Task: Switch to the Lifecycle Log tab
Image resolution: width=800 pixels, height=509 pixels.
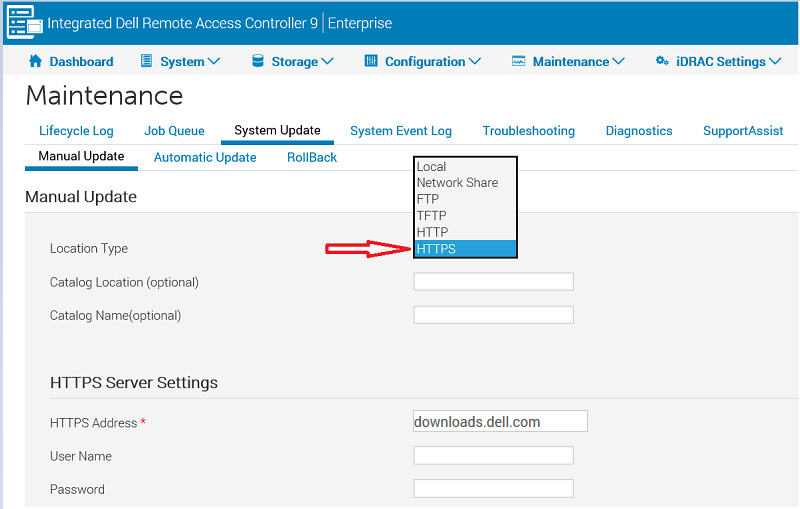Action: [x=76, y=131]
